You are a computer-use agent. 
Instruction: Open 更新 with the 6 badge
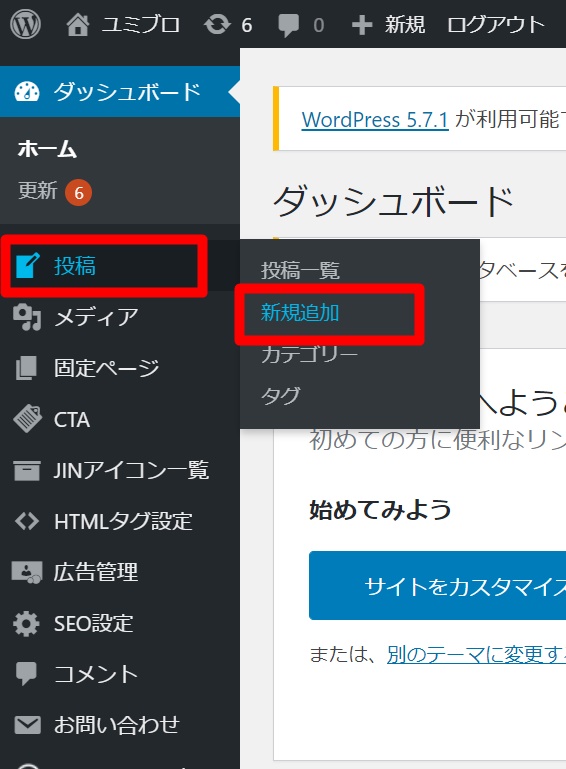click(x=54, y=191)
